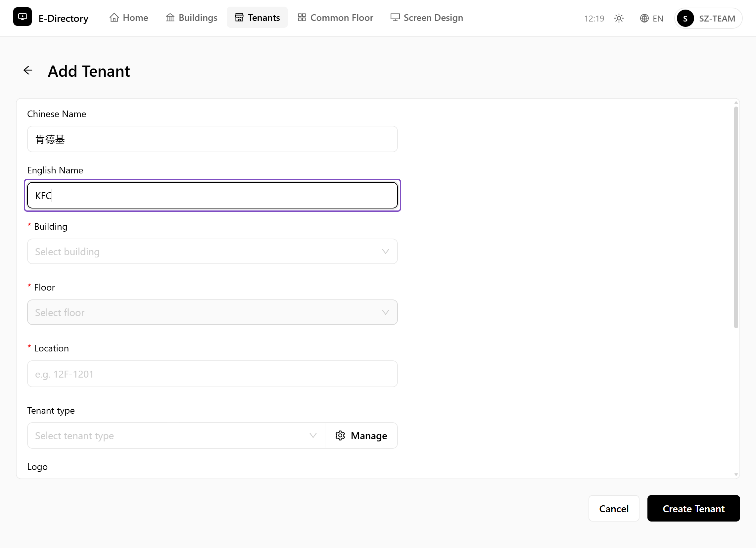Viewport: 756px width, 548px height.
Task: Focus the Location input field
Action: click(212, 374)
